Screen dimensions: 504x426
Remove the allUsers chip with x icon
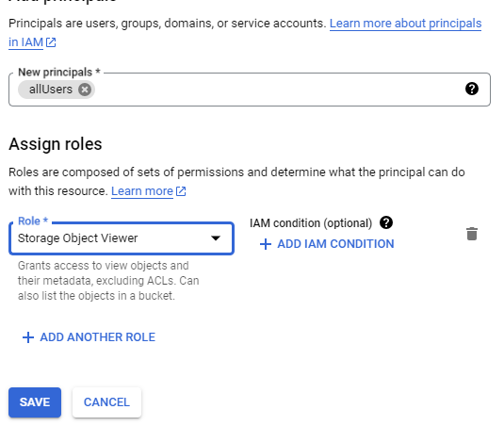[85, 90]
